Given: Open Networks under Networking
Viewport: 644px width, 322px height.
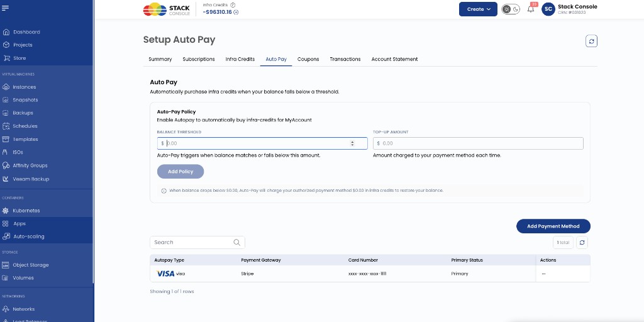Looking at the screenshot, I should click(x=23, y=309).
